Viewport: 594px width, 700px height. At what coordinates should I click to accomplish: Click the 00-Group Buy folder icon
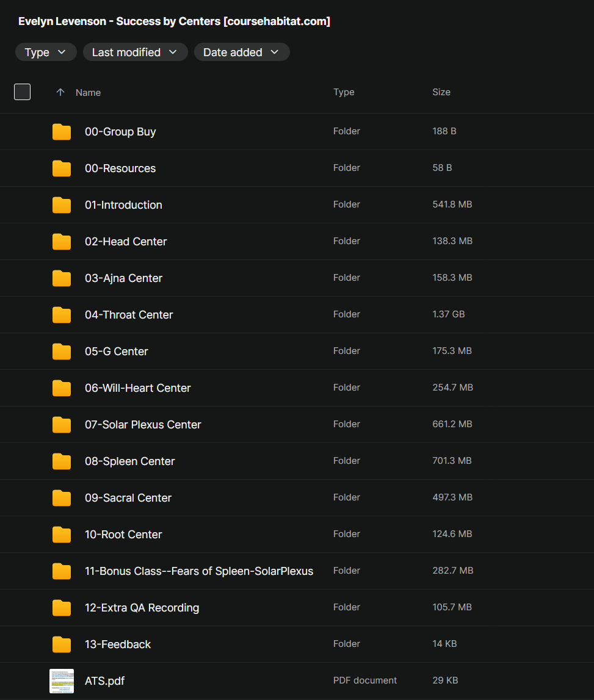coord(62,132)
